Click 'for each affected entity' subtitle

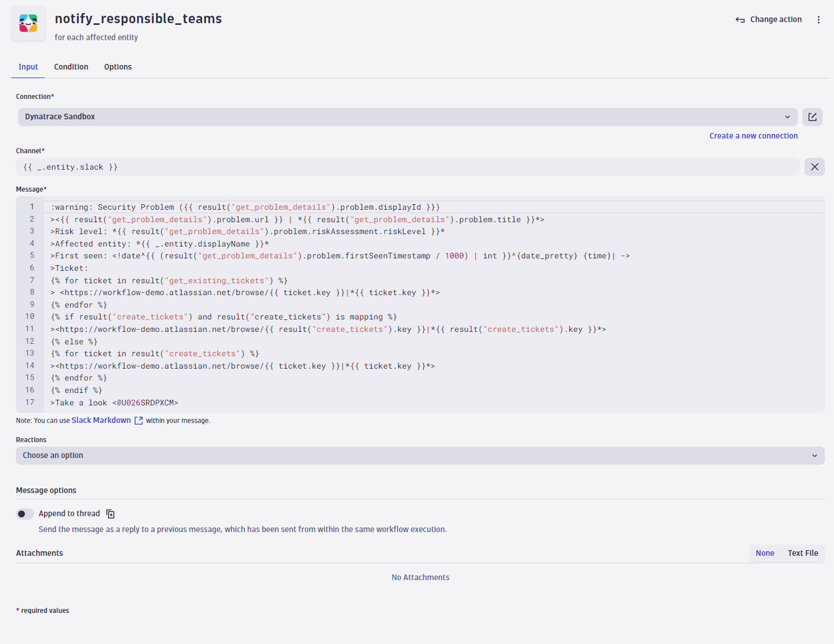pyautogui.click(x=96, y=37)
